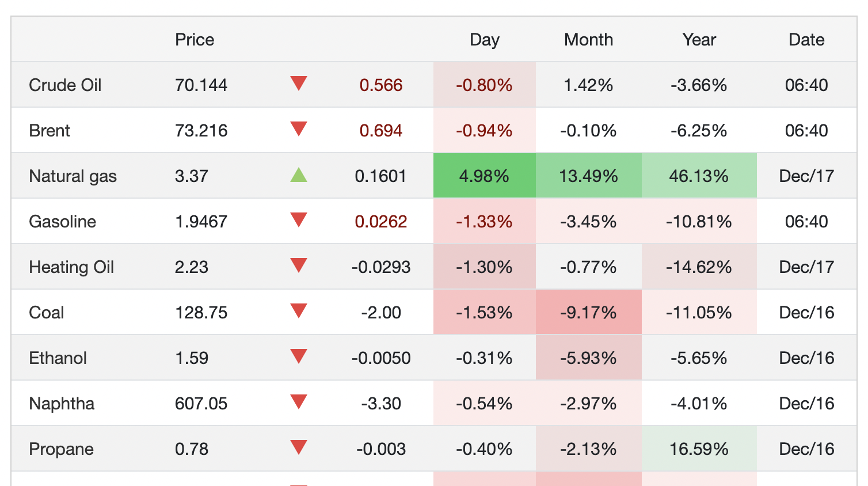868x486 pixels.
Task: Click the green up arrow for Natural gas
Action: point(299,174)
